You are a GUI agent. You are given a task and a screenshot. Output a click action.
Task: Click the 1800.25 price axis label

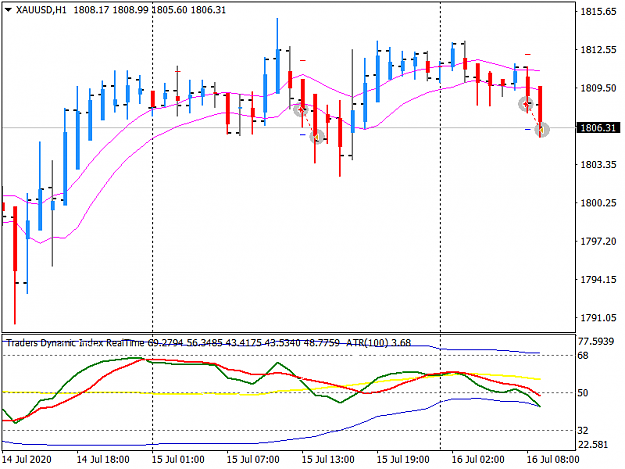click(x=598, y=203)
